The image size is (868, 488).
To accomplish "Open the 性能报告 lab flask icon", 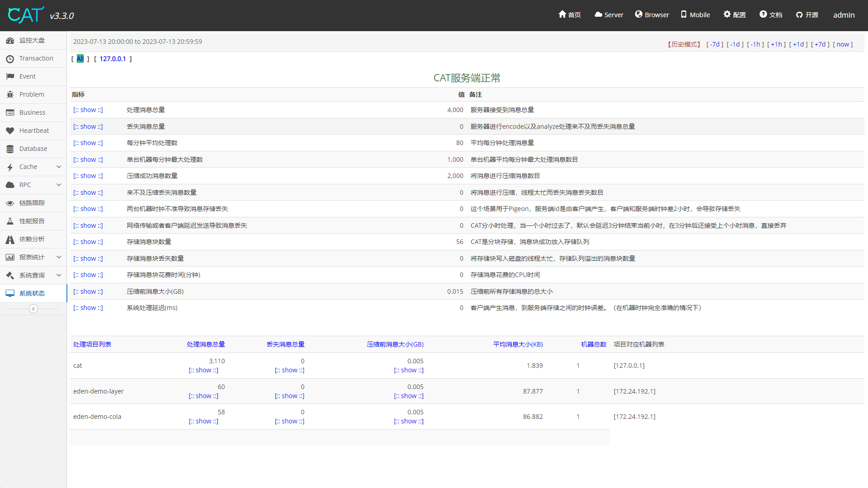I will (x=10, y=221).
